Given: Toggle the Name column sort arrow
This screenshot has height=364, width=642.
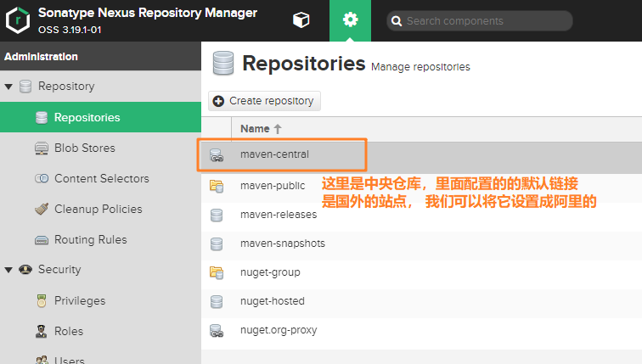Looking at the screenshot, I should point(278,129).
